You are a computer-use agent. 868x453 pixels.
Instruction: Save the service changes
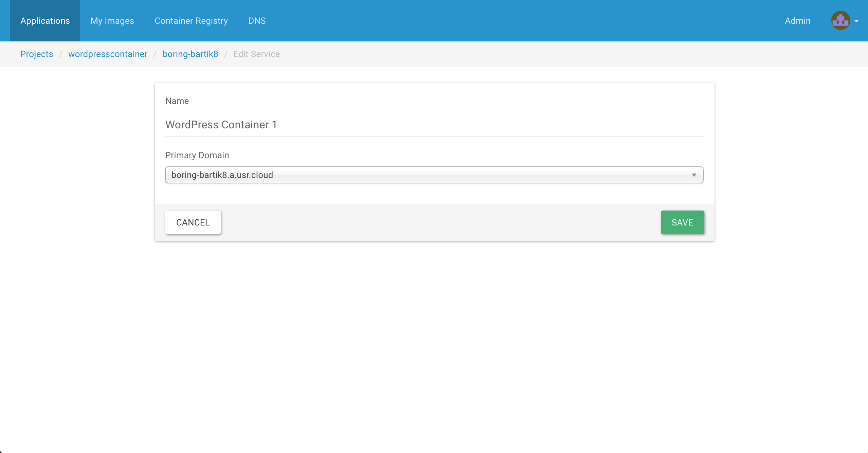click(682, 222)
